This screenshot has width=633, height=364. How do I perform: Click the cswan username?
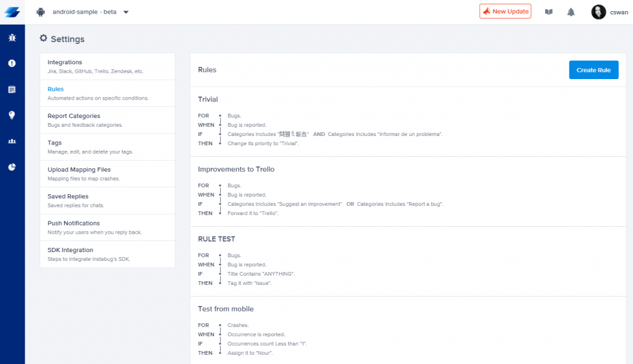(619, 12)
